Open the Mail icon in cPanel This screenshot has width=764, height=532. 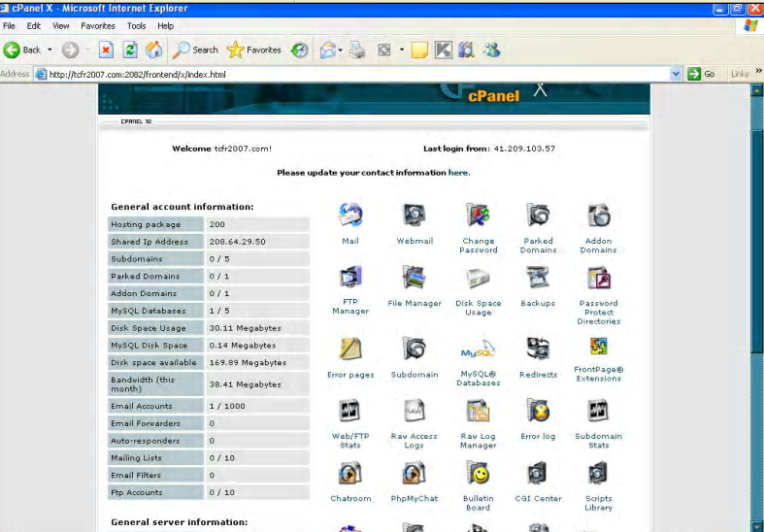(350, 216)
